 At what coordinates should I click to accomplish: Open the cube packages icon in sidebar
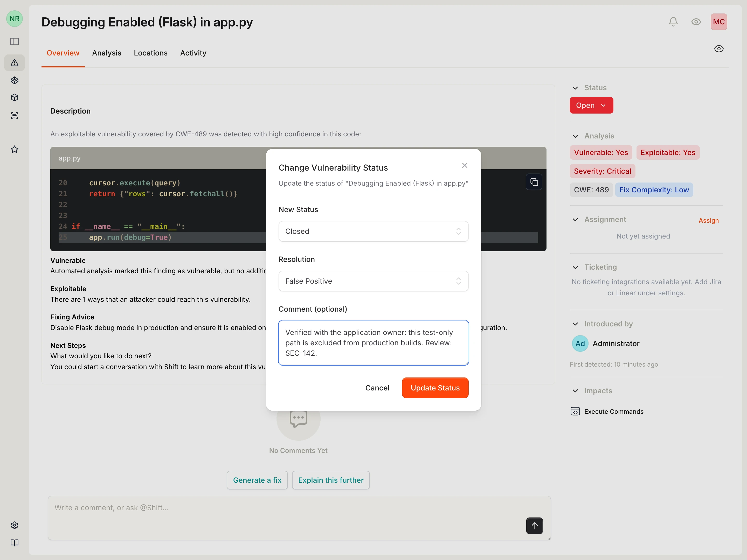coord(15,98)
